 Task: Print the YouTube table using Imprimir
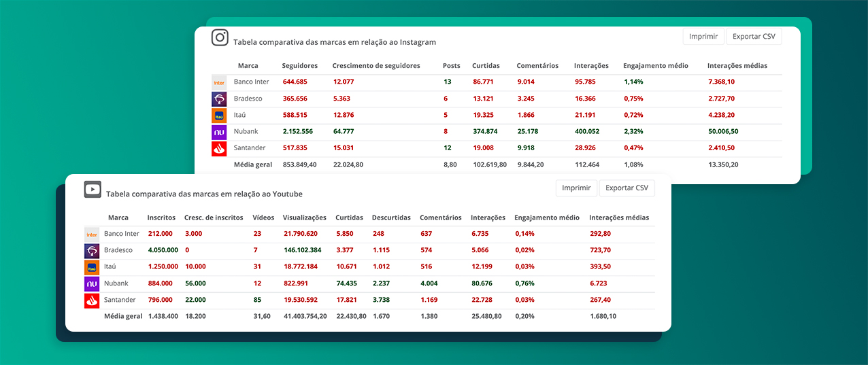pyautogui.click(x=576, y=188)
